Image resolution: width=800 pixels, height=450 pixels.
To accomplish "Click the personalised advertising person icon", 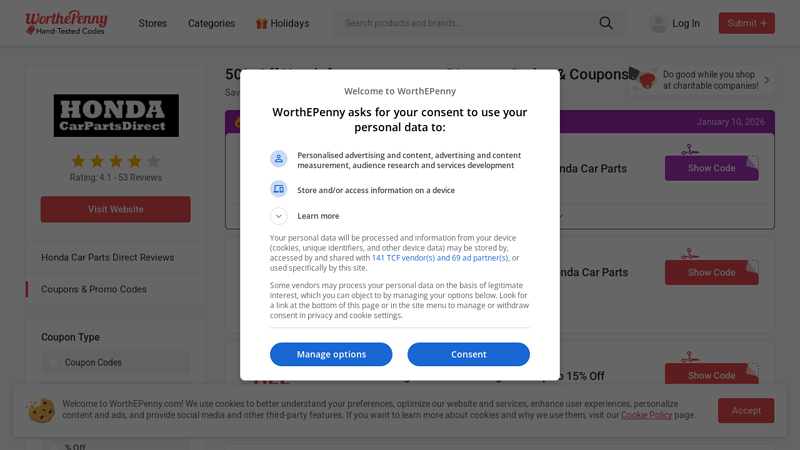I will click(x=279, y=159).
